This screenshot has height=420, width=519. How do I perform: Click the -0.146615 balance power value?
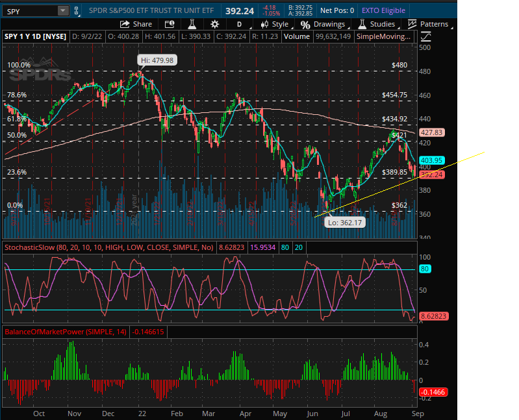click(148, 332)
